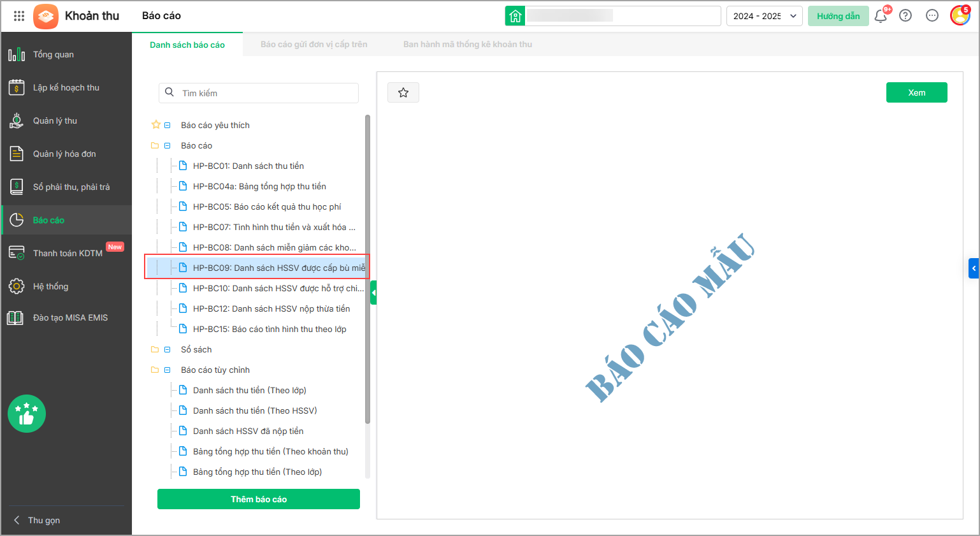Click the Tìm kiếm search field
980x536 pixels.
(x=268, y=93)
